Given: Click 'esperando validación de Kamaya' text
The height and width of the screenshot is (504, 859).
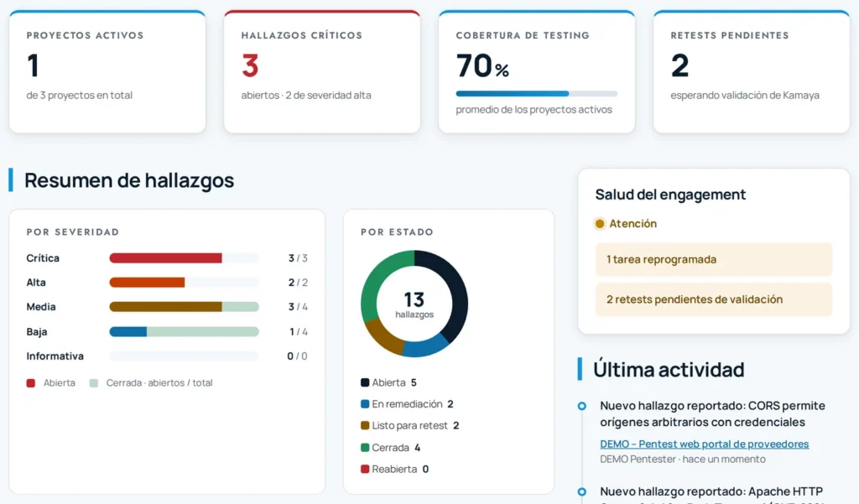Looking at the screenshot, I should pyautogui.click(x=745, y=96).
